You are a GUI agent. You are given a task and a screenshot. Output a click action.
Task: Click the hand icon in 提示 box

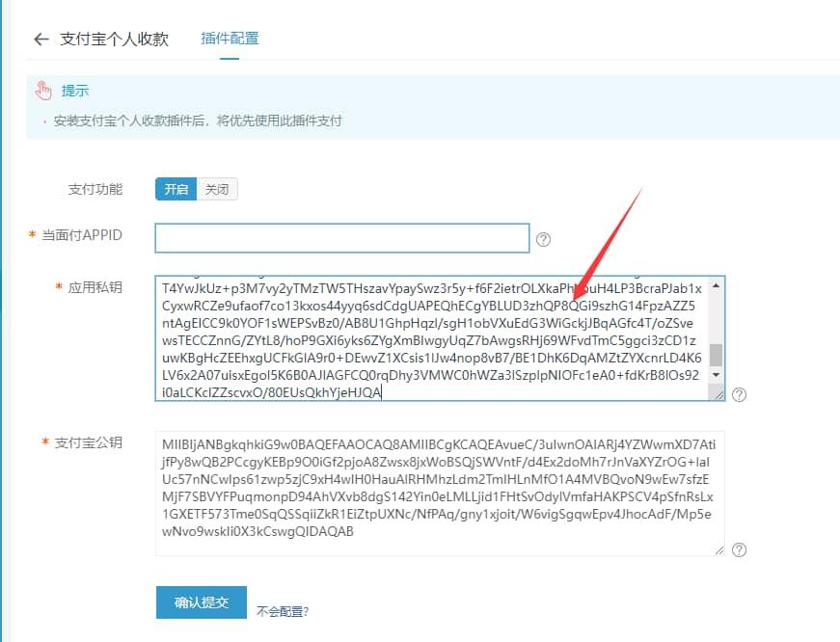[x=43, y=90]
